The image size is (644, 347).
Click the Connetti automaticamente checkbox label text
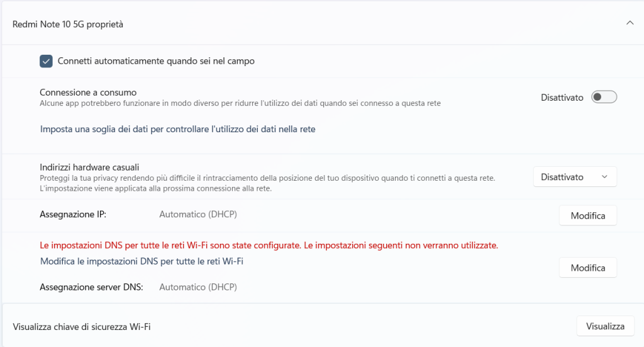coord(156,61)
